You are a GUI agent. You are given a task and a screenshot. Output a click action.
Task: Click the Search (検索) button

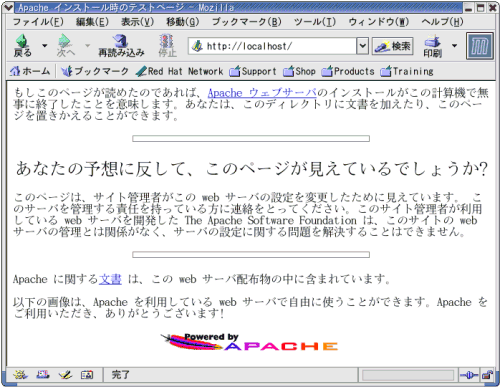pos(393,46)
